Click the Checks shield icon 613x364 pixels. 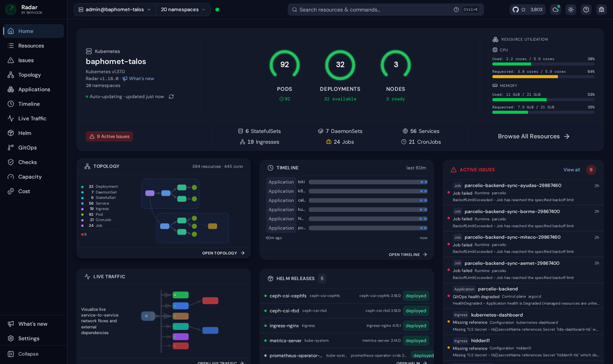(11, 162)
